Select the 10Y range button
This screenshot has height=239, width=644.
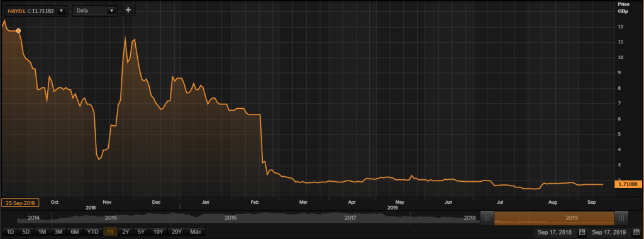click(158, 232)
